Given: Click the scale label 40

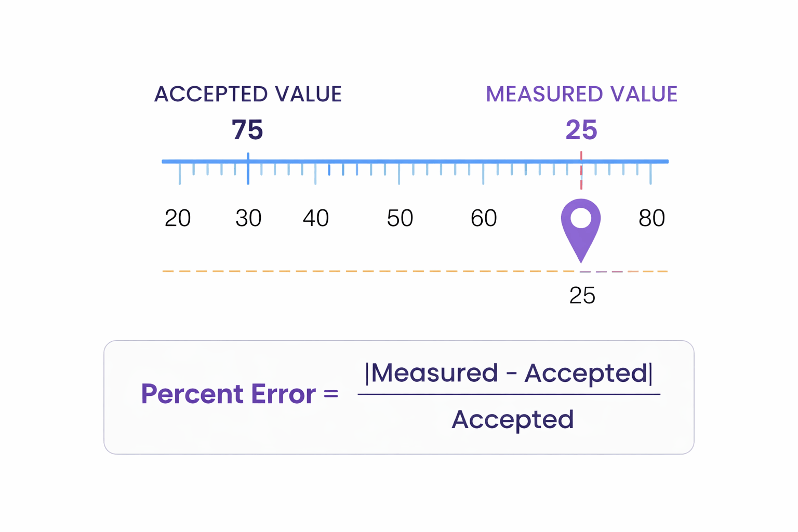Looking at the screenshot, I should point(316,218).
